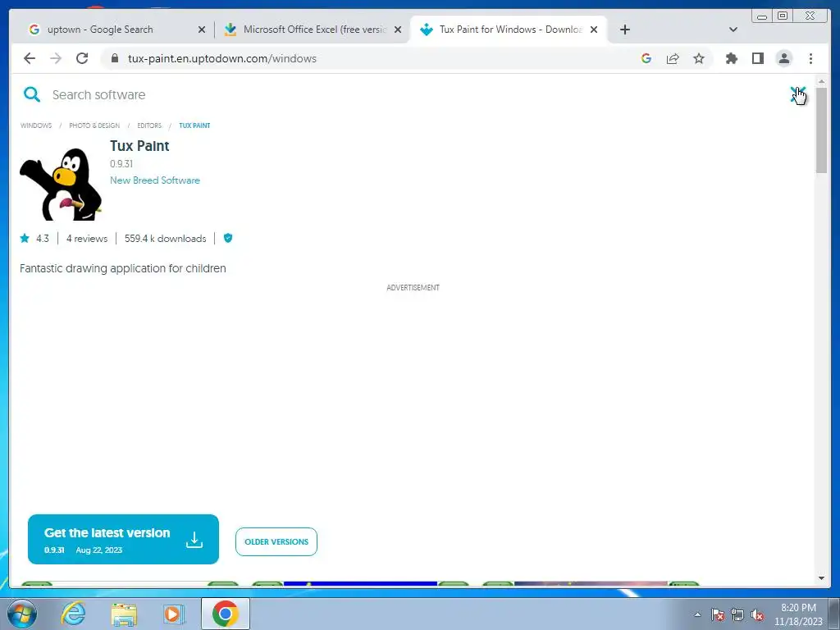
Task: Click the 0.9.31 version text under the title
Action: (121, 164)
